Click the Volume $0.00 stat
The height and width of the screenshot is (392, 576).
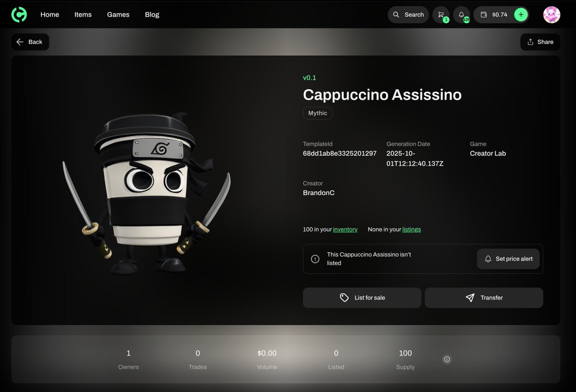[267, 359]
